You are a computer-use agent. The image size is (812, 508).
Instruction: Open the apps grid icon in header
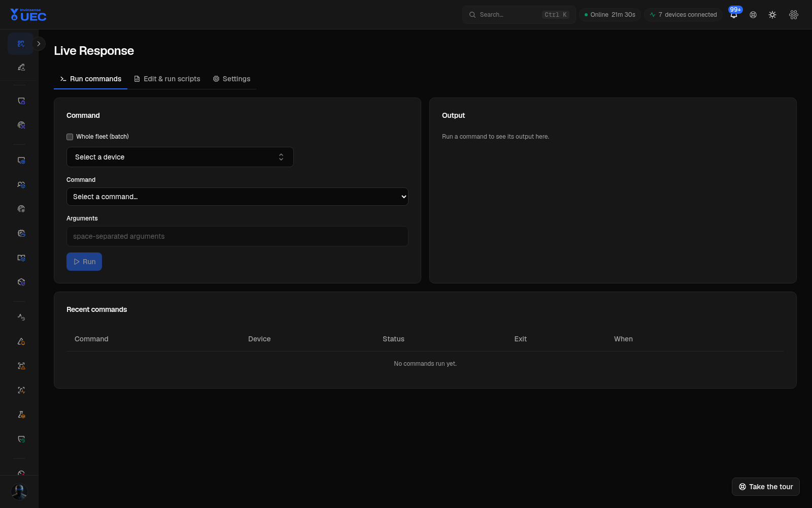(x=794, y=15)
